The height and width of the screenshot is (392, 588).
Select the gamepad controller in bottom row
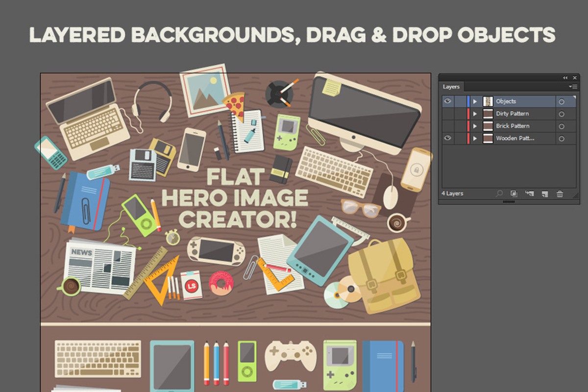tap(291, 355)
